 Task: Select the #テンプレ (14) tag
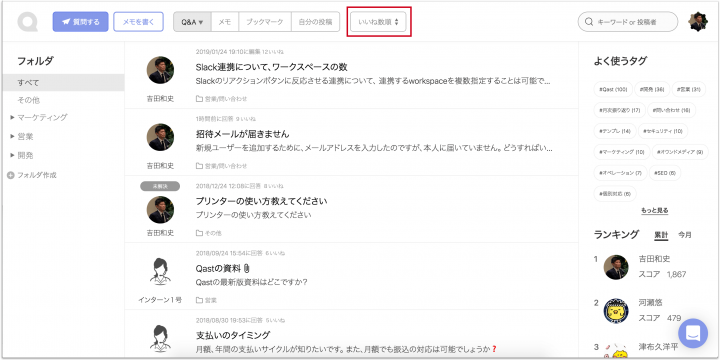click(615, 131)
